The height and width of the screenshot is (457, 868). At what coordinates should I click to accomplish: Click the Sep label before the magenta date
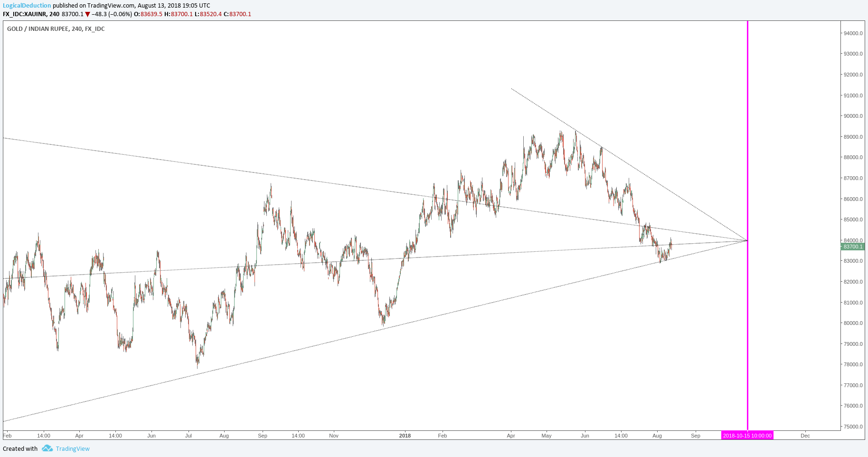pos(696,436)
